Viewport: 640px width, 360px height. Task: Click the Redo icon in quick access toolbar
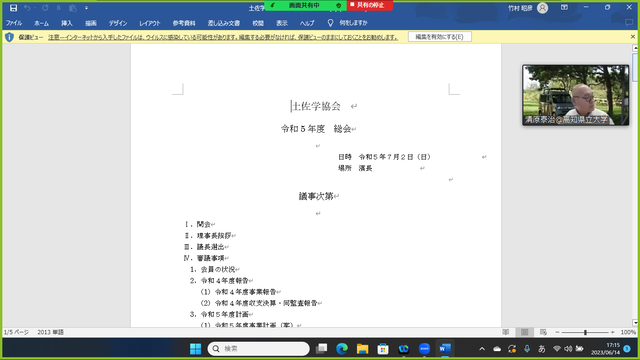pyautogui.click(x=45, y=8)
